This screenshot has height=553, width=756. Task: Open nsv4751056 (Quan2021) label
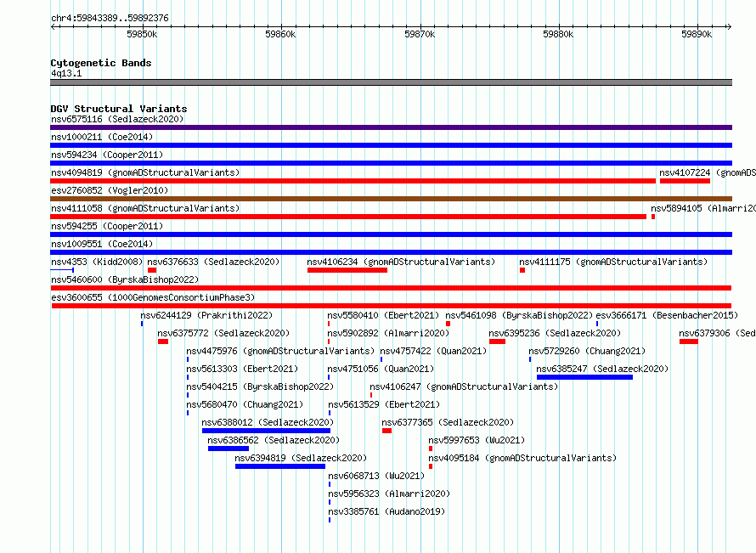(381, 369)
